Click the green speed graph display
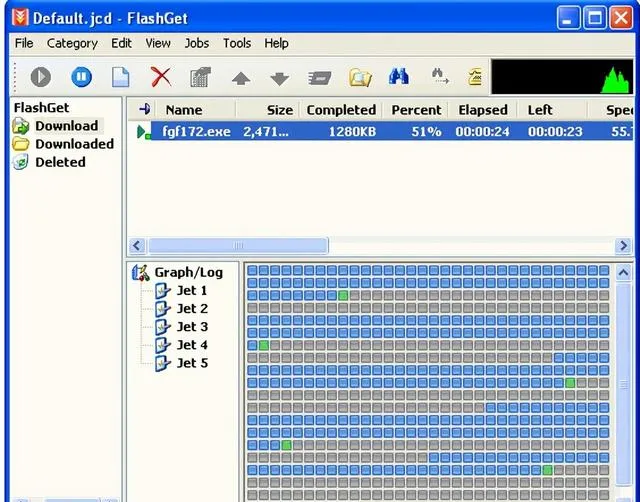 click(x=562, y=77)
